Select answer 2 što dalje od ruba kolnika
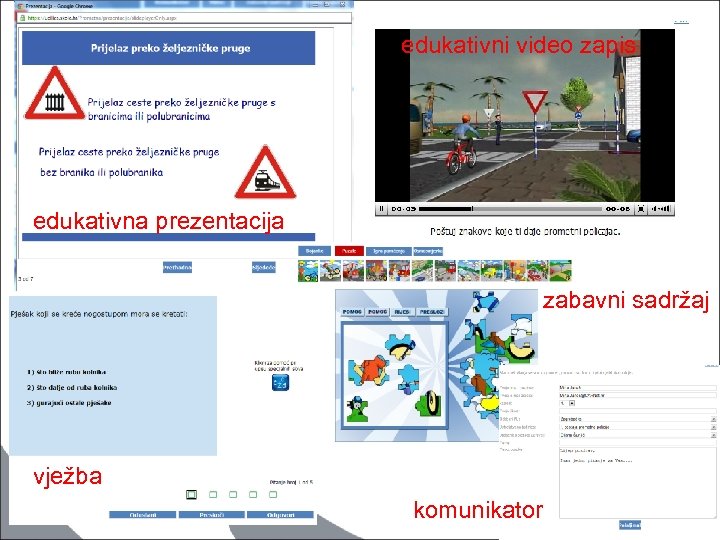720x540 pixels. 72,388
